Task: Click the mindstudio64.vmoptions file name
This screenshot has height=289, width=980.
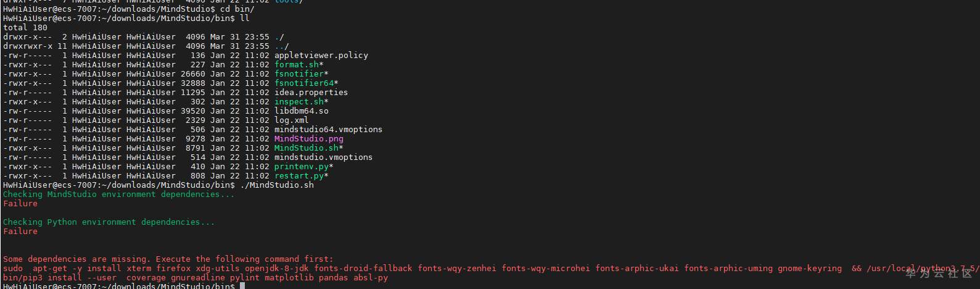Action: [328, 130]
